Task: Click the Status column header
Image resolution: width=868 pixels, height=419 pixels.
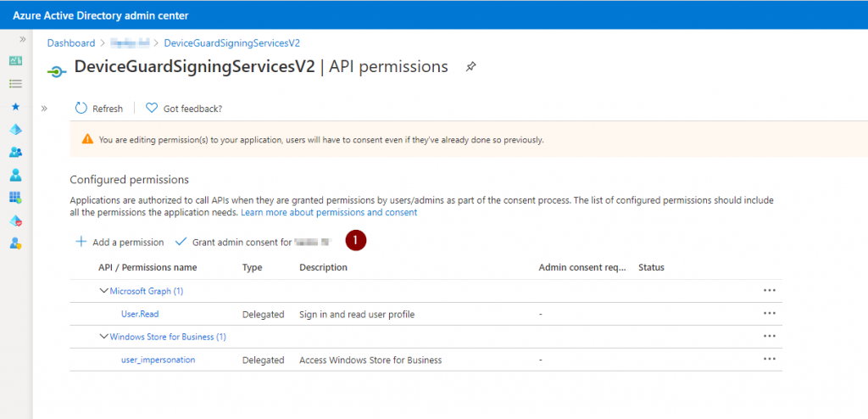Action: coord(652,267)
